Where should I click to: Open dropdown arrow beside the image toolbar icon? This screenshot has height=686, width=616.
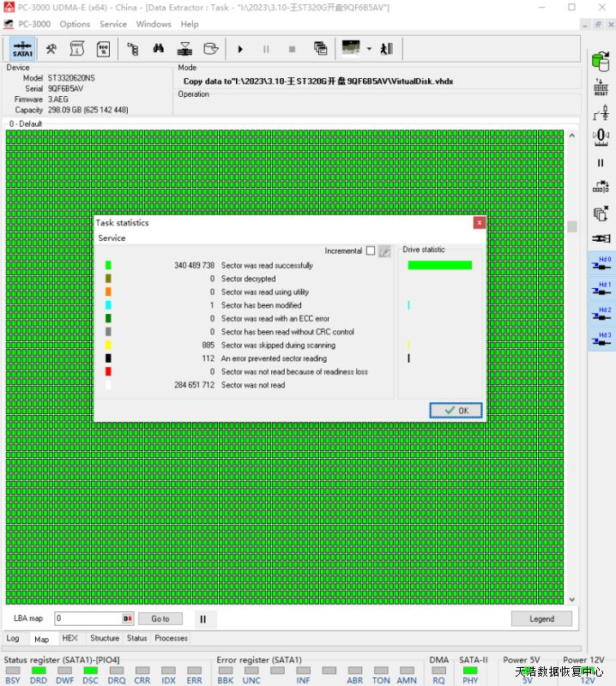pyautogui.click(x=369, y=49)
